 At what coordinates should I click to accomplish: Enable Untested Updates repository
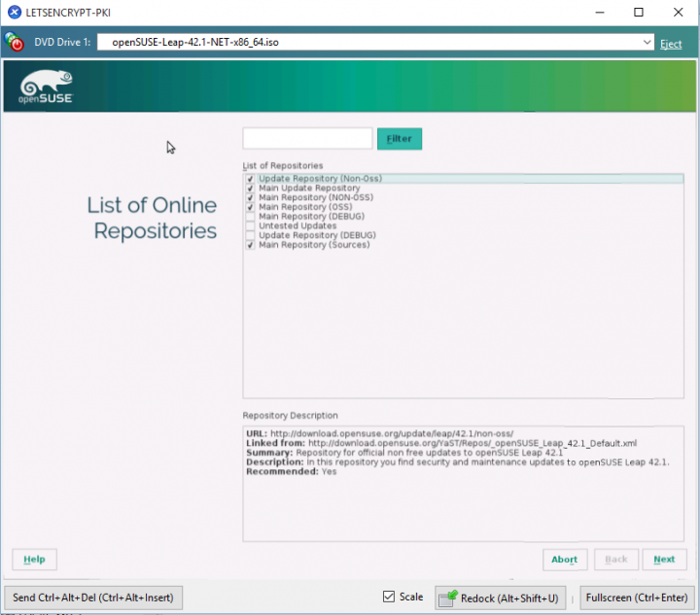[251, 226]
